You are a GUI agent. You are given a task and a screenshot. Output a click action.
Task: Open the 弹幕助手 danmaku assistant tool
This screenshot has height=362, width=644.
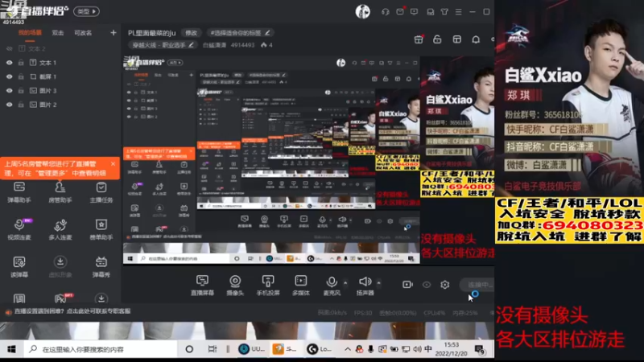19,191
